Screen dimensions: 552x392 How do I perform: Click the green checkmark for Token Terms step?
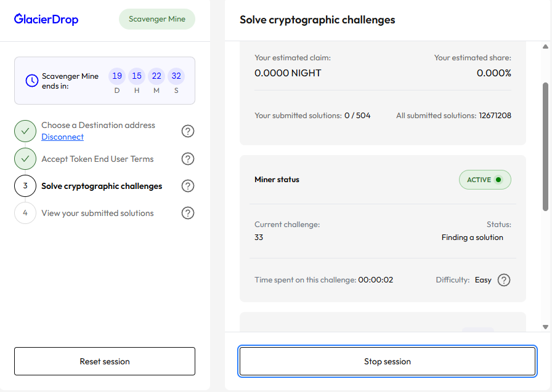point(25,159)
